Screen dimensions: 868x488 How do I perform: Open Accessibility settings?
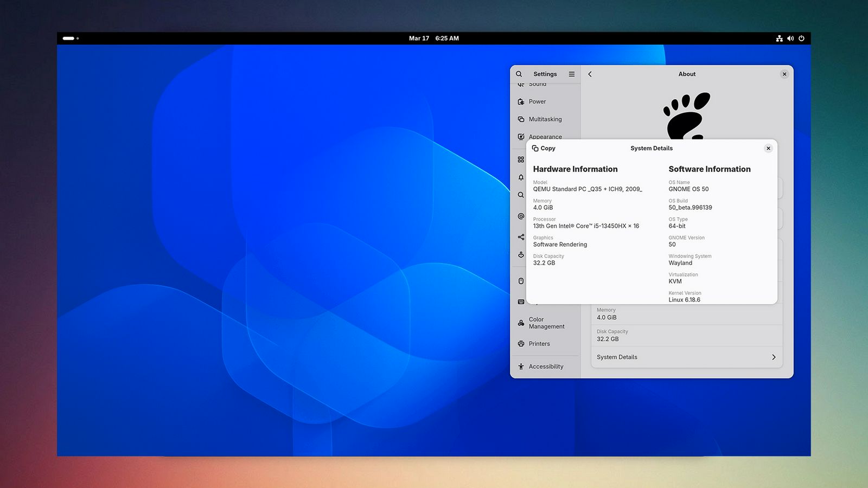[x=545, y=367]
